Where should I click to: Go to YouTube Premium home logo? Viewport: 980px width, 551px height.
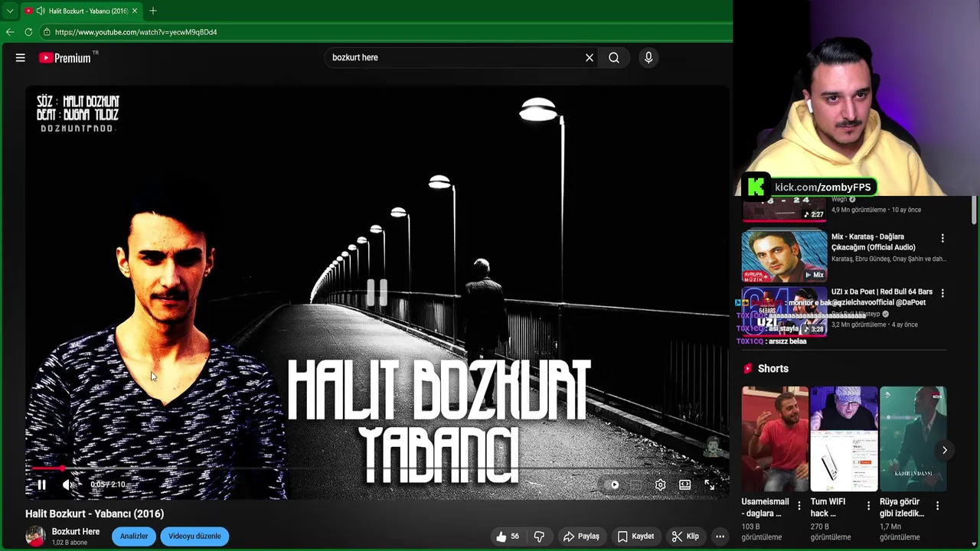65,57
